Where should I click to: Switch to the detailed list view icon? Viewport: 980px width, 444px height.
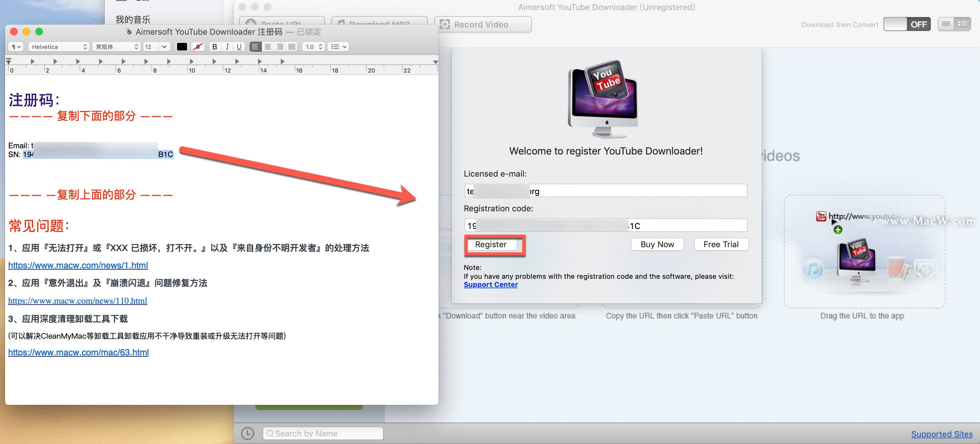(x=962, y=24)
